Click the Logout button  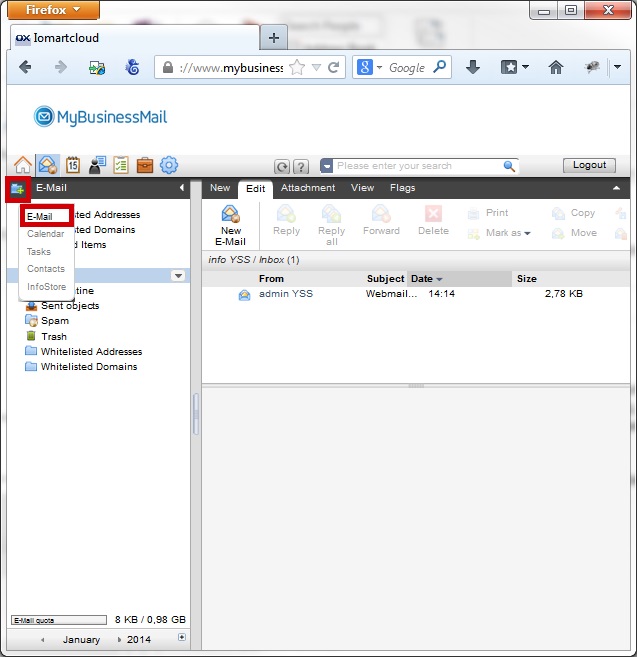click(x=589, y=165)
